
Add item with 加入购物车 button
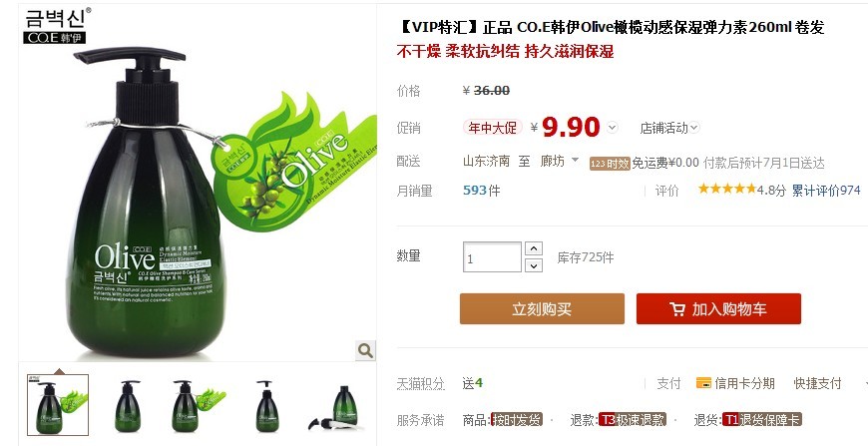pyautogui.click(x=718, y=308)
